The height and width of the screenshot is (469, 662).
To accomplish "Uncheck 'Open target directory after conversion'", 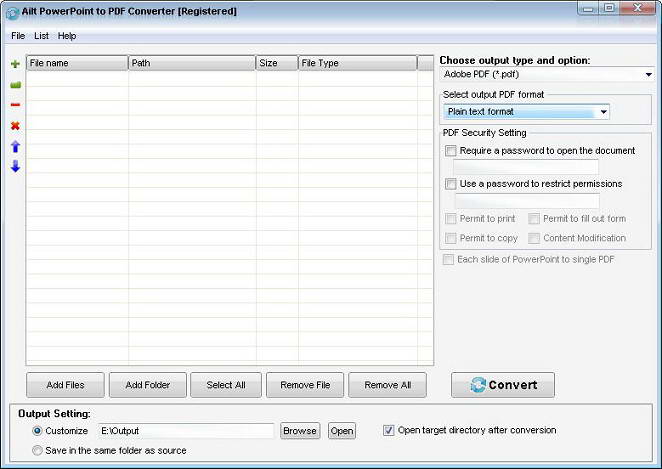I will (389, 431).
